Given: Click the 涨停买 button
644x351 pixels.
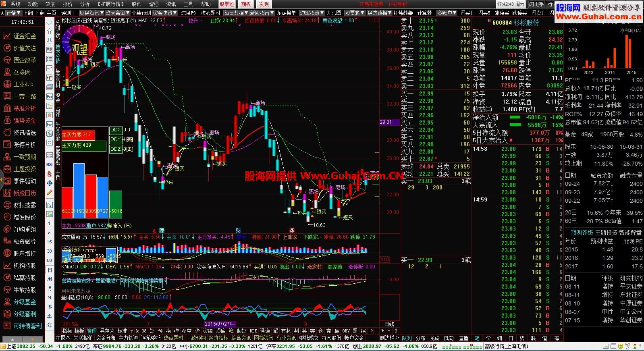Looking at the screenshot, I should click(x=502, y=13).
